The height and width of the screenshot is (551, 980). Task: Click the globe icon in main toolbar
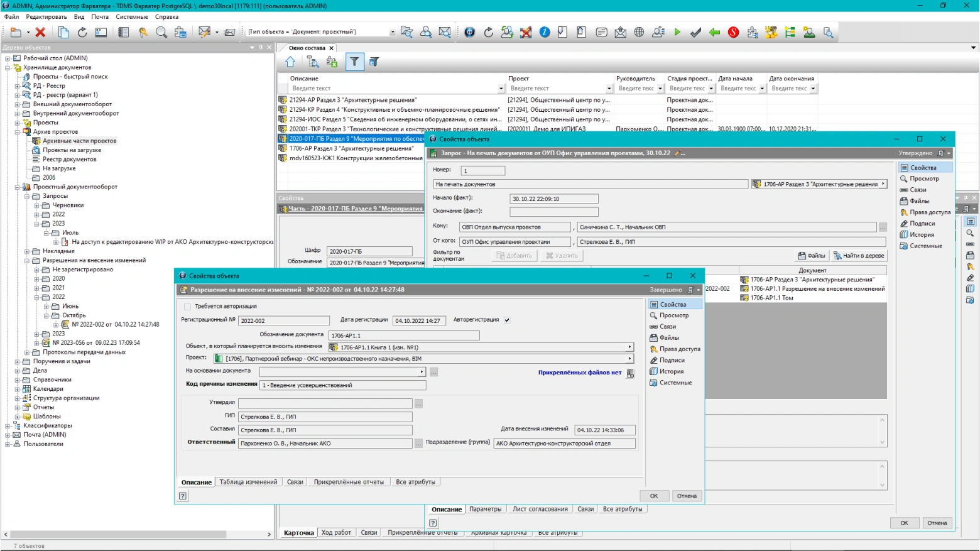click(639, 32)
